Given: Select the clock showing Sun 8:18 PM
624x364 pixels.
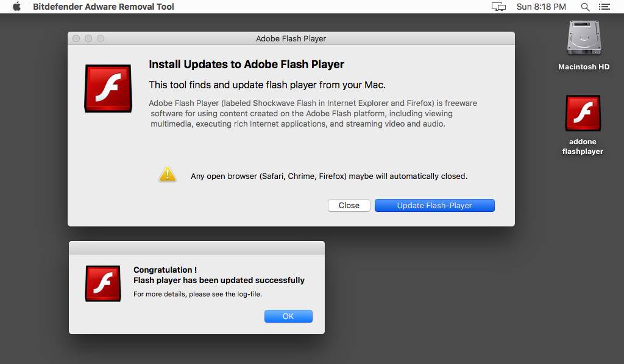Looking at the screenshot, I should tap(541, 7).
